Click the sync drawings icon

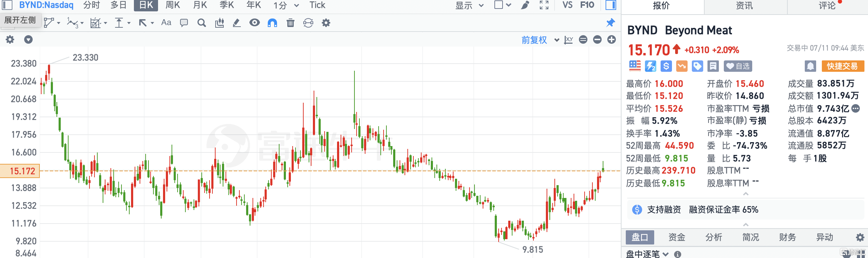(308, 23)
